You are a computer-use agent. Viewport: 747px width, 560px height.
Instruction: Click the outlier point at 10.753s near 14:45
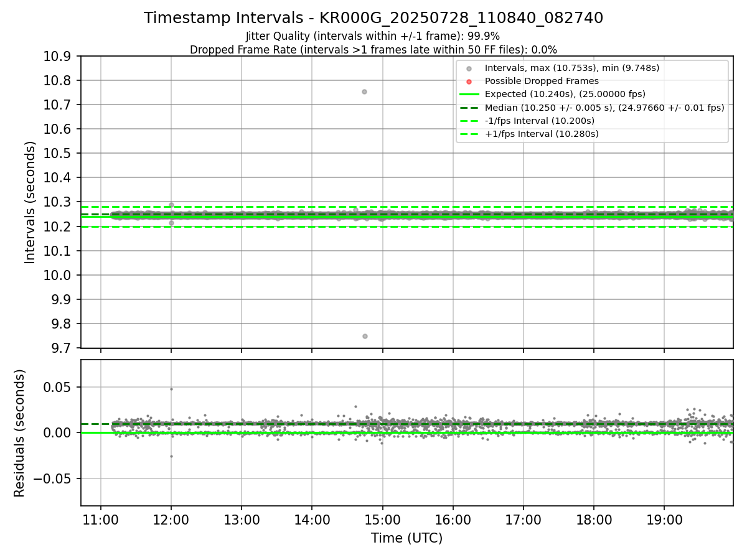364,91
